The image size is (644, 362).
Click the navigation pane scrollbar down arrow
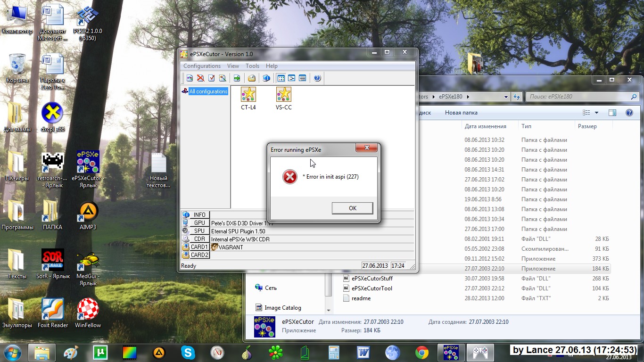pos(329,310)
